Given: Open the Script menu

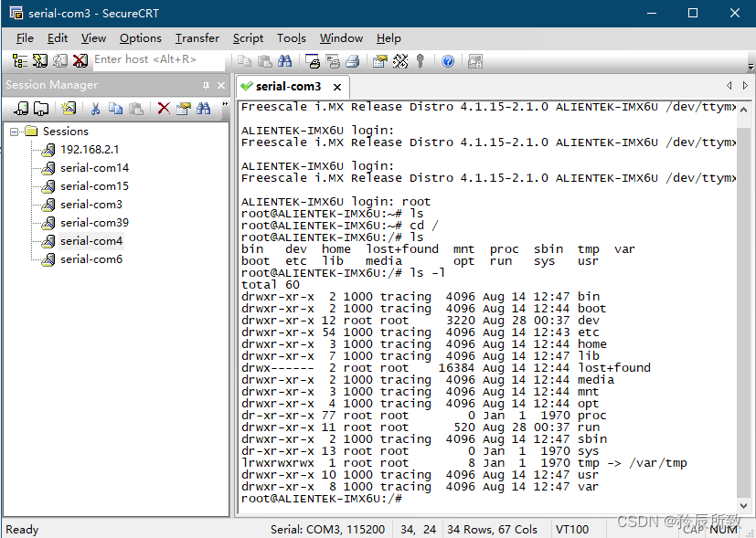Looking at the screenshot, I should pos(248,38).
